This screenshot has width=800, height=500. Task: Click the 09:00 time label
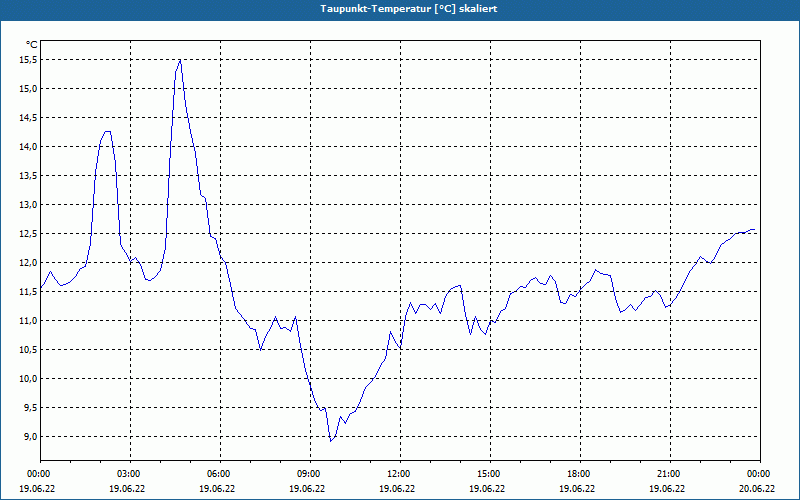point(308,473)
